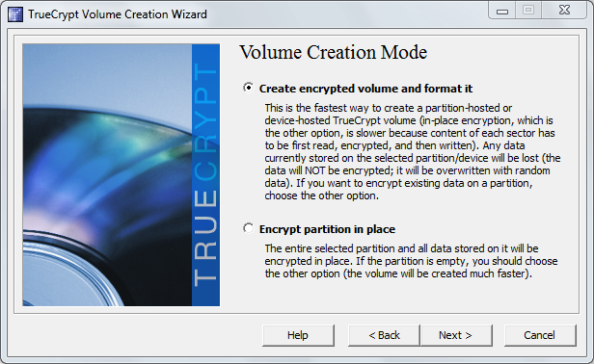Select the Create encrypted volume radio button

tap(248, 88)
